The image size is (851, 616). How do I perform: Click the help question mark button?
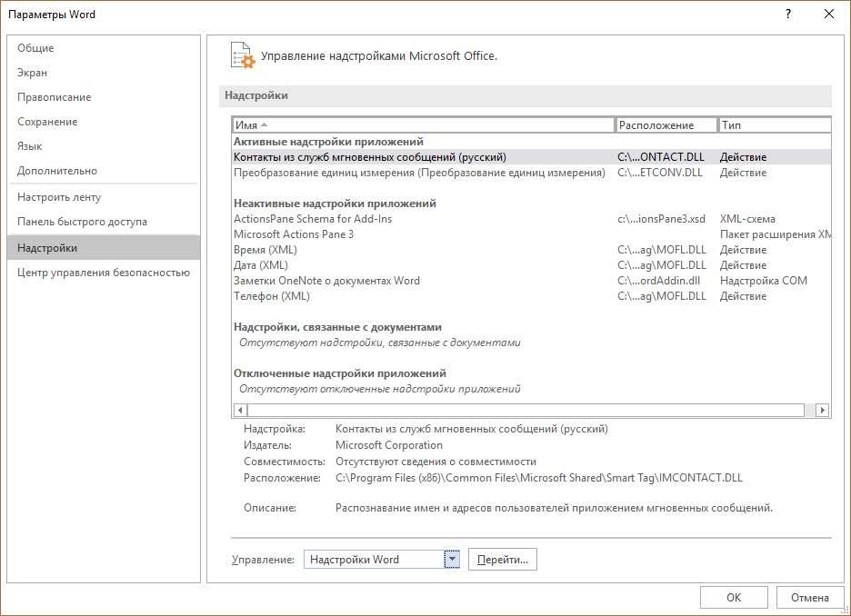[787, 14]
